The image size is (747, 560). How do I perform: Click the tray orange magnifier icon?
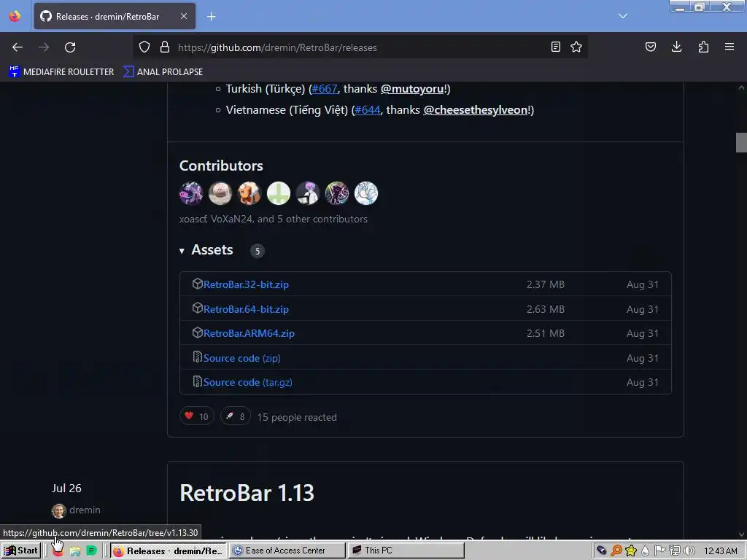pyautogui.click(x=616, y=551)
